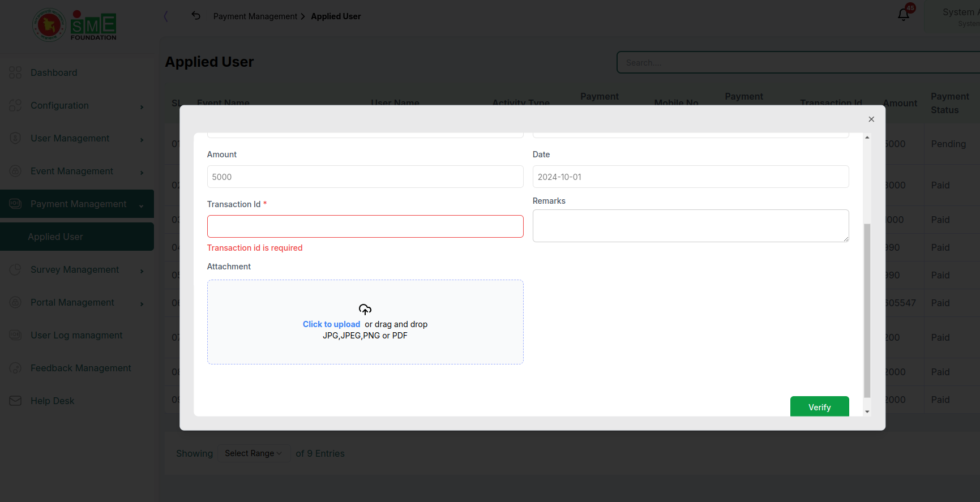Expand the User Management menu arrow
The image size is (980, 502).
142,140
